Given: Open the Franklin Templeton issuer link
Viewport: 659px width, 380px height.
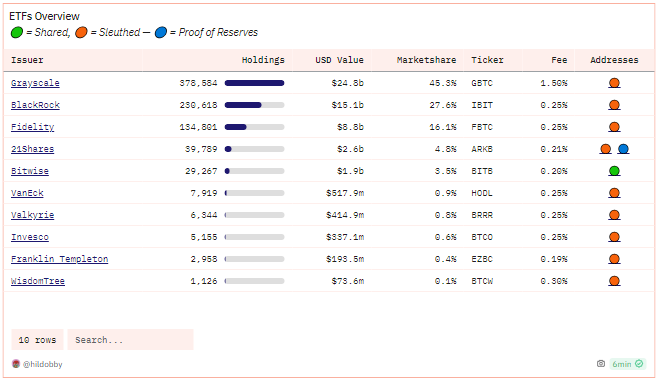Looking at the screenshot, I should (x=60, y=259).
